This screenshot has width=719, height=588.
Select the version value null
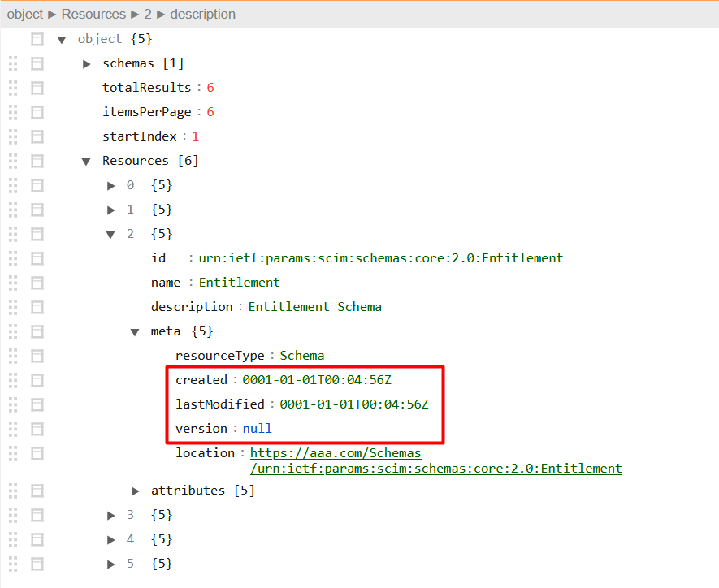pos(257,429)
